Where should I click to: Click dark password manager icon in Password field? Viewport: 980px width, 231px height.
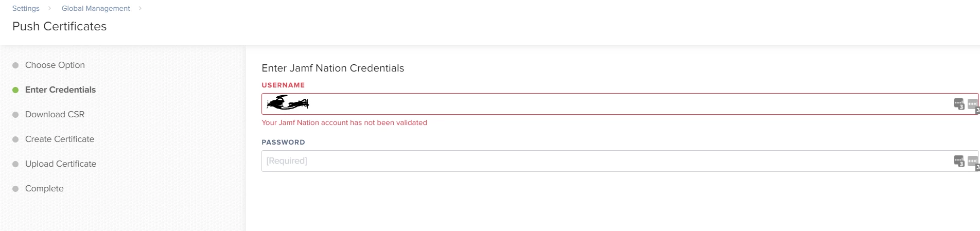pyautogui.click(x=959, y=161)
